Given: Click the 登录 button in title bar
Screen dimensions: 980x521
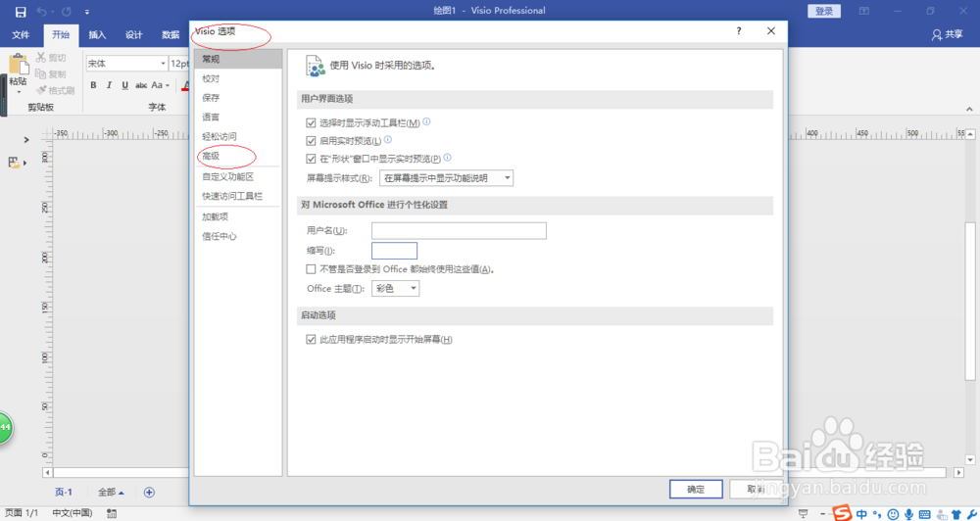Looking at the screenshot, I should pos(824,11).
